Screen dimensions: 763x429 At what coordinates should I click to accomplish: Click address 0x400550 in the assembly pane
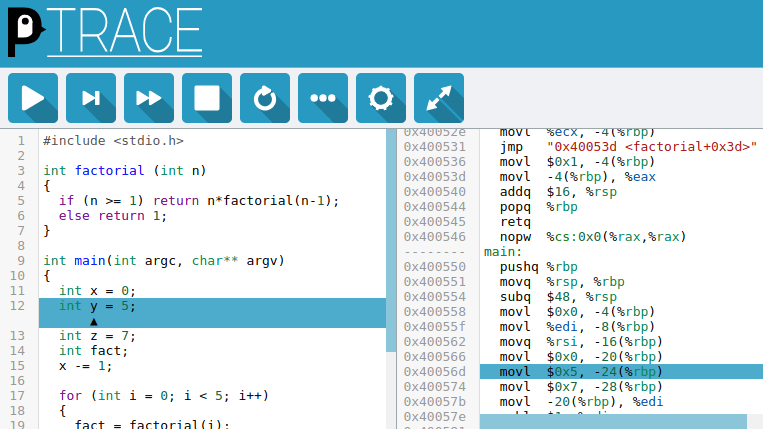[x=434, y=267]
